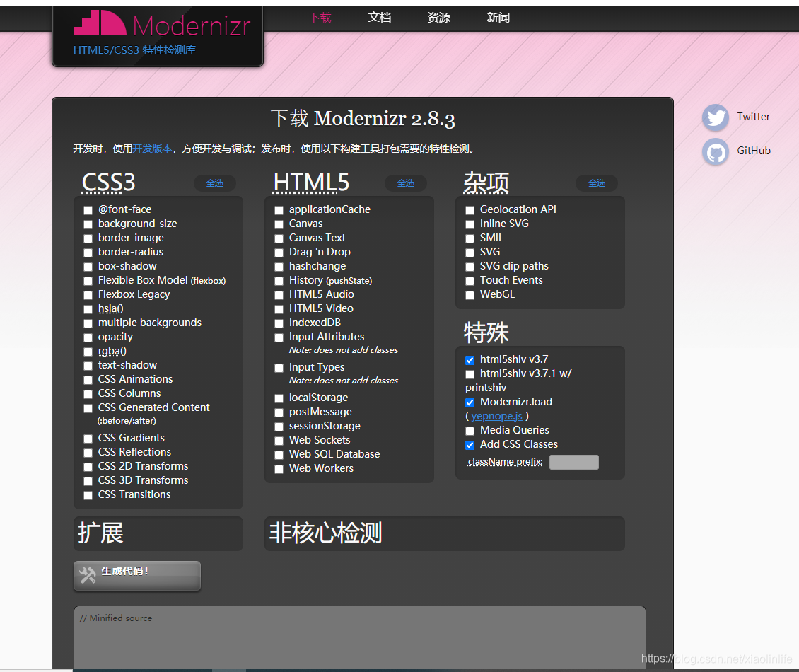Uncheck the Modernizr.load checkbox

pos(470,402)
